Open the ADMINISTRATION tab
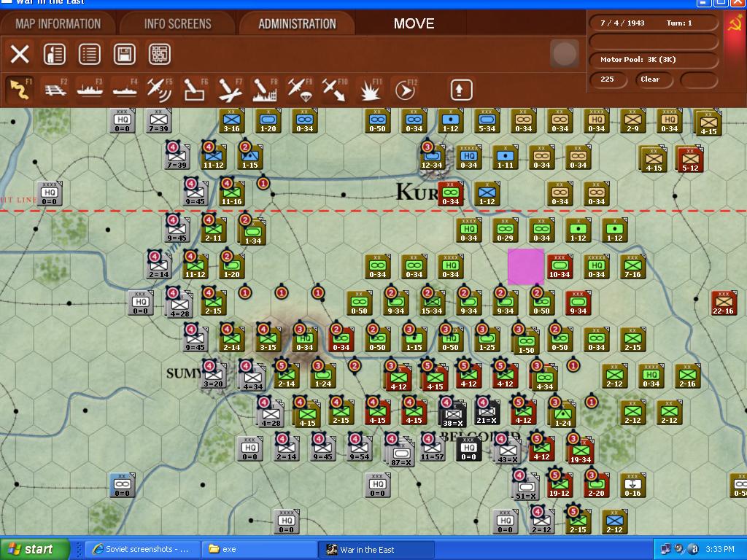 pos(298,24)
